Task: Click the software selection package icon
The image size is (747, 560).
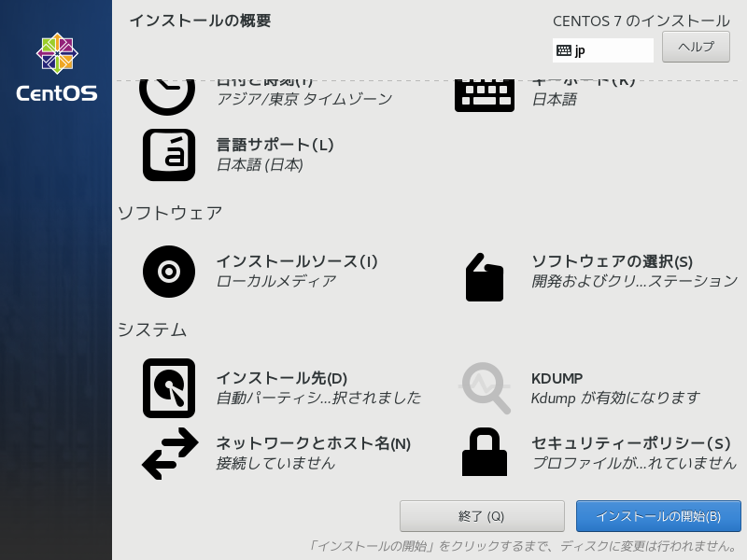Action: (485, 277)
